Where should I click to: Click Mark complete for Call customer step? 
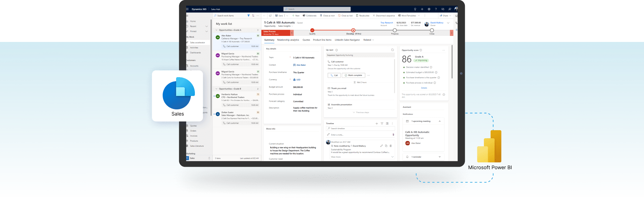[x=354, y=75]
